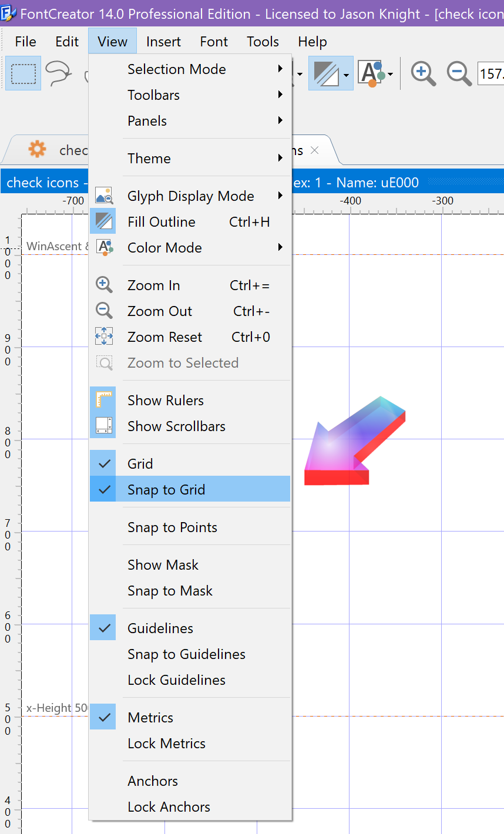Open the Color Mode submenu
504x834 pixels.
[x=190, y=248]
